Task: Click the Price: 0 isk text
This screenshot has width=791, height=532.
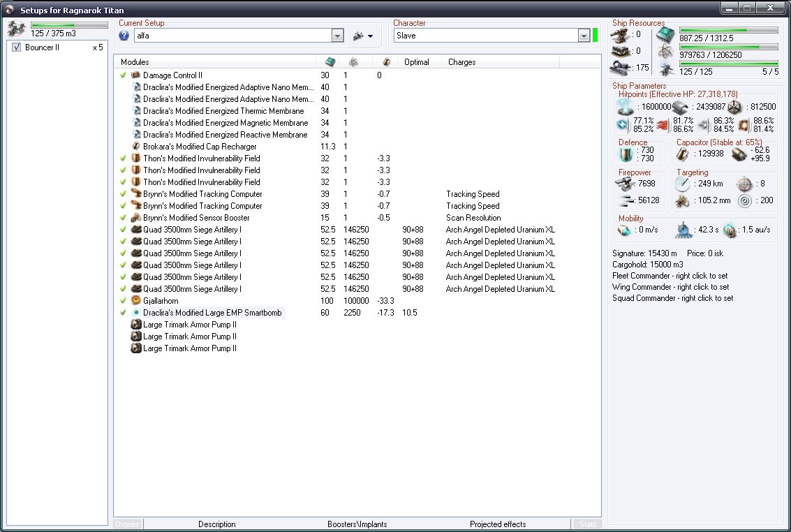Action: 704,253
